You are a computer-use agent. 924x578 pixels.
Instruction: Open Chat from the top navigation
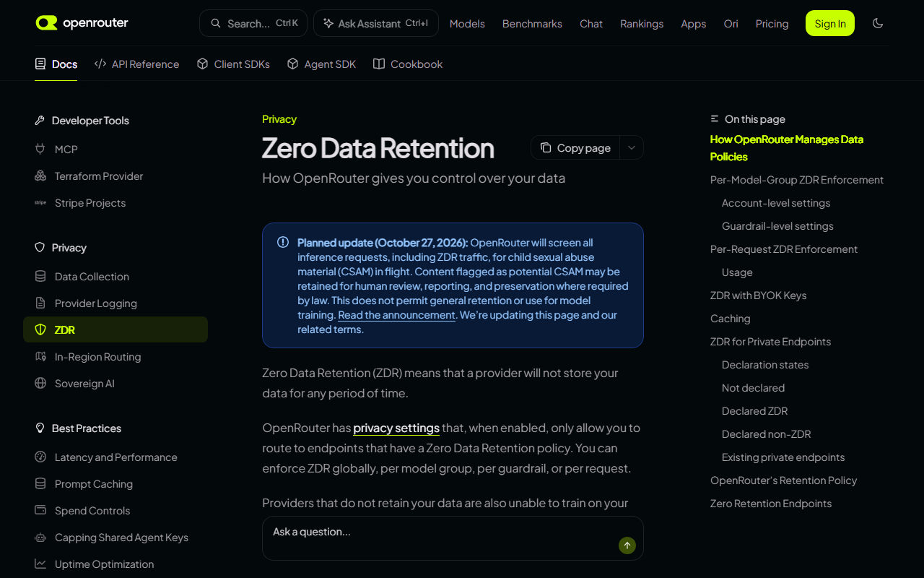591,24
